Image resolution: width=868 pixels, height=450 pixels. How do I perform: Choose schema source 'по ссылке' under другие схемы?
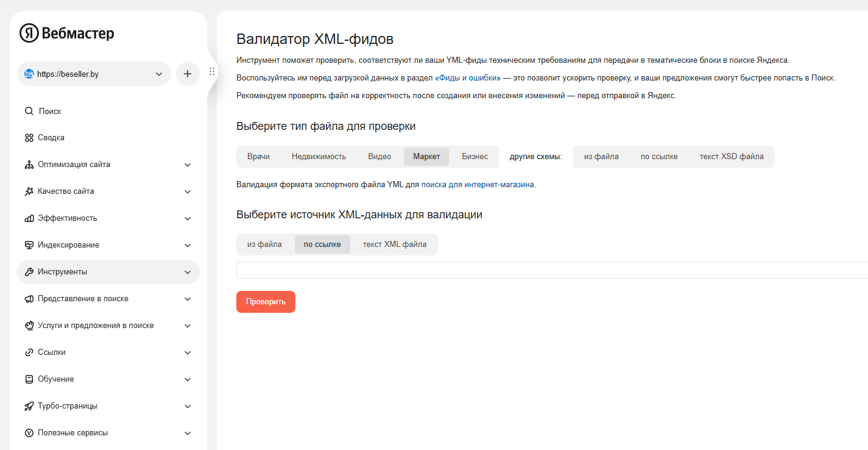[x=659, y=157]
